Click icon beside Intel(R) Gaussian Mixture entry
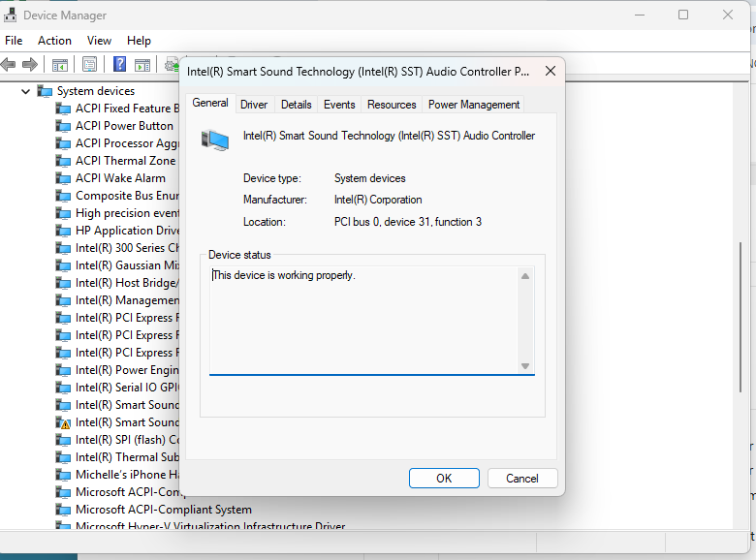 point(63,266)
